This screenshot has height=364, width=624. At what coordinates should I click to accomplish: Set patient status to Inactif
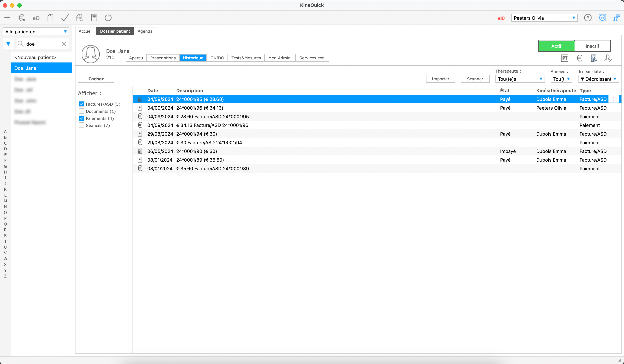(592, 46)
